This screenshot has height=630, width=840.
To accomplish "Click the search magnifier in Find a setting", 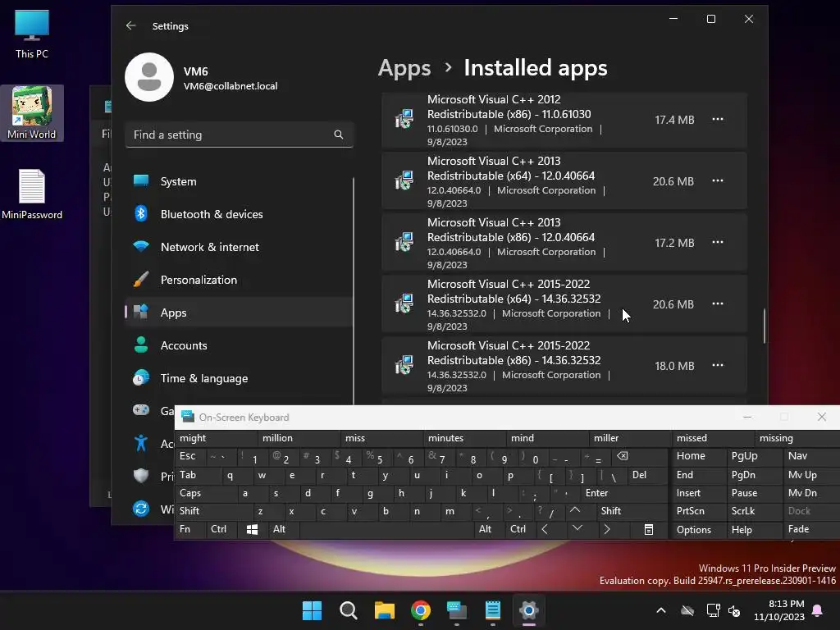I will click(339, 135).
